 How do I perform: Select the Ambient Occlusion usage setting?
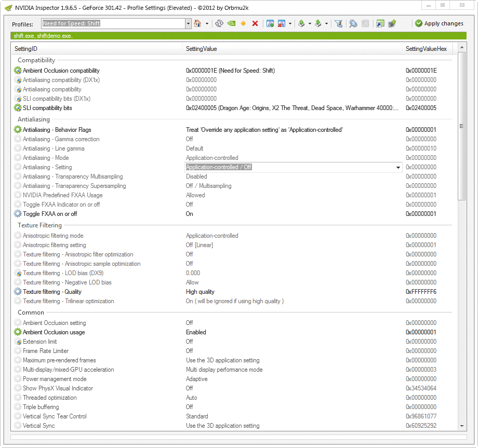[54, 332]
